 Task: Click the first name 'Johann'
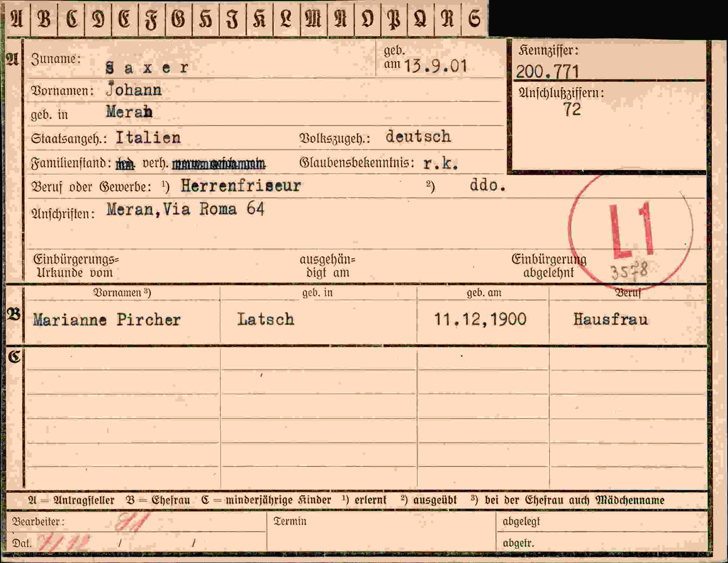point(134,89)
